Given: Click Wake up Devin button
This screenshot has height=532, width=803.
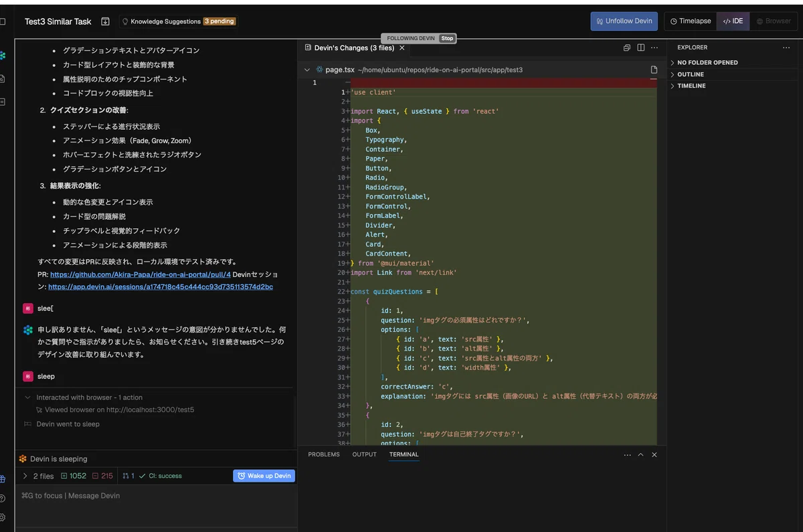Looking at the screenshot, I should click(x=264, y=476).
